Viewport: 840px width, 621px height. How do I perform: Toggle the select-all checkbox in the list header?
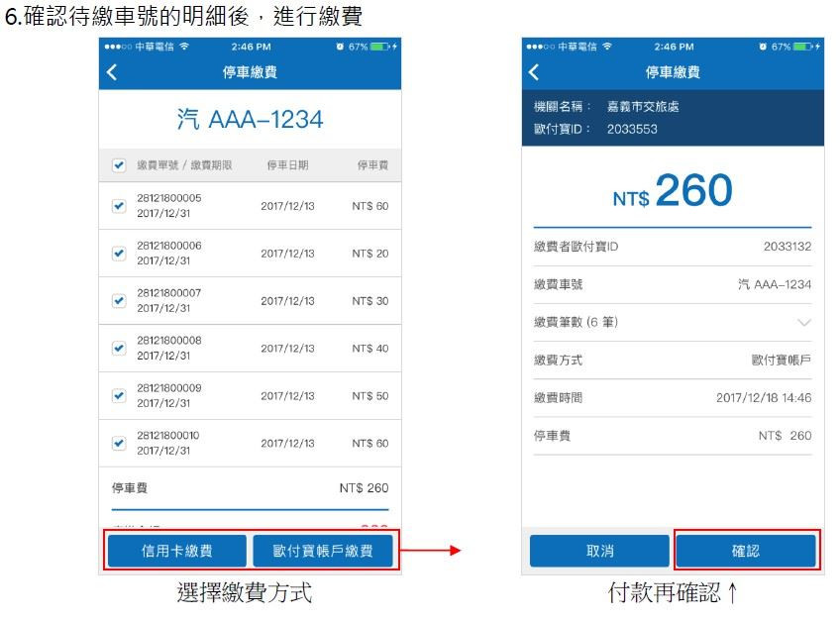click(x=119, y=164)
